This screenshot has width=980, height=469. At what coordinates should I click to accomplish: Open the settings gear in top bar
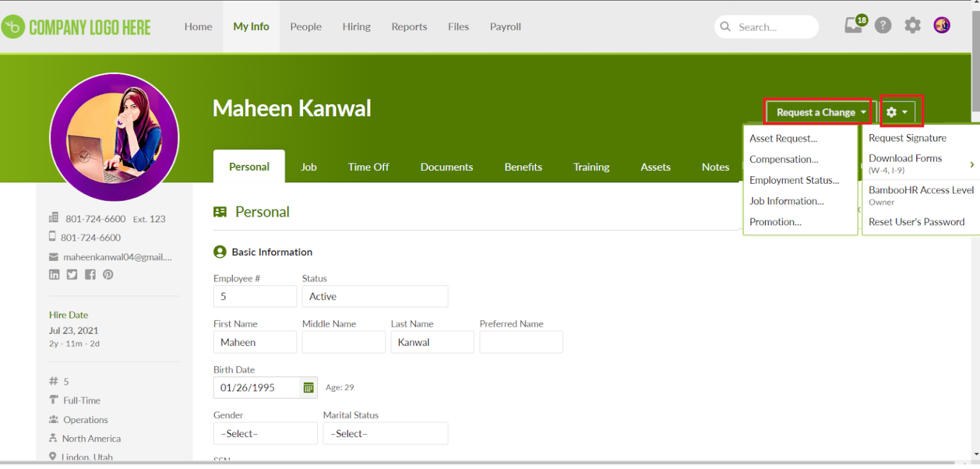coord(913,26)
